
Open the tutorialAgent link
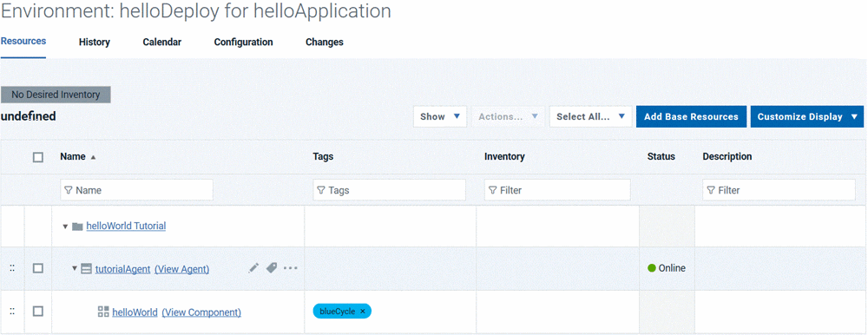click(x=123, y=269)
